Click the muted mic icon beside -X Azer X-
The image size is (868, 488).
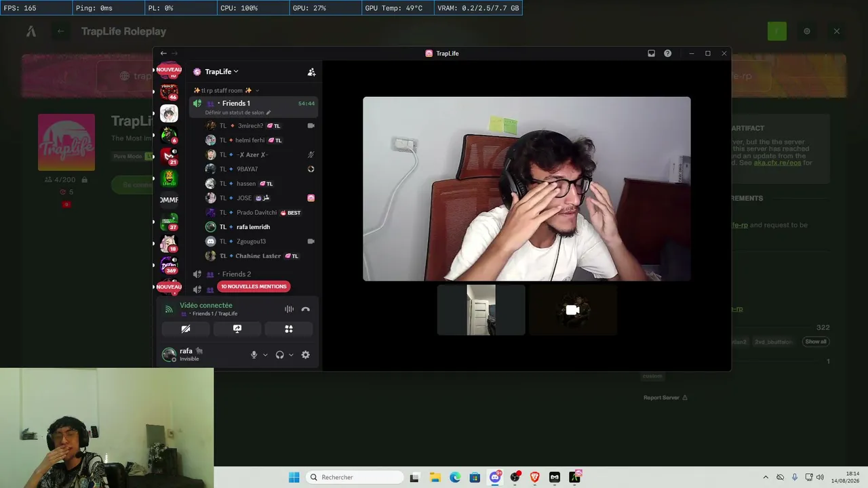coord(311,155)
